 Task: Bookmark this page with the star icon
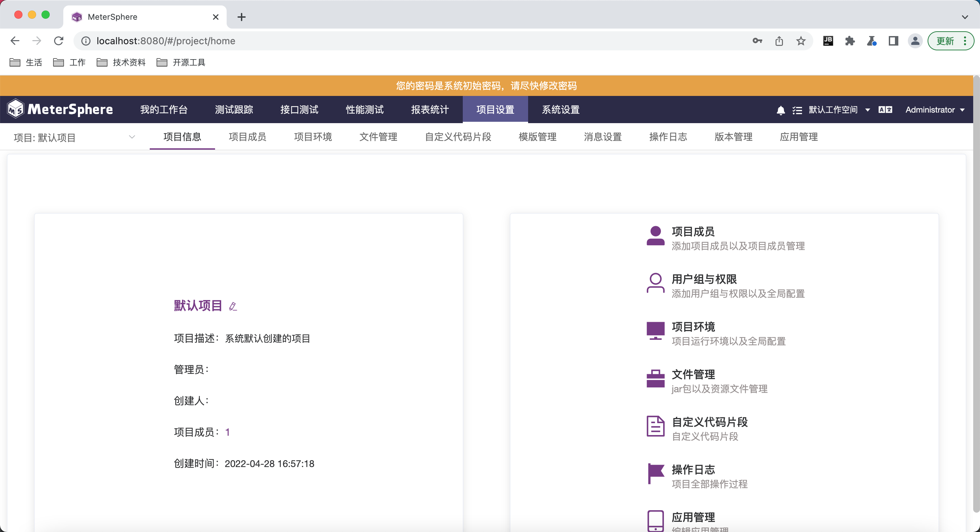point(801,41)
